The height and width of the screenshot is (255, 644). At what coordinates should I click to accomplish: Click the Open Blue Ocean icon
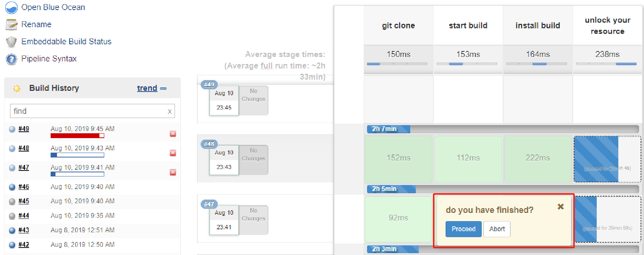click(11, 7)
